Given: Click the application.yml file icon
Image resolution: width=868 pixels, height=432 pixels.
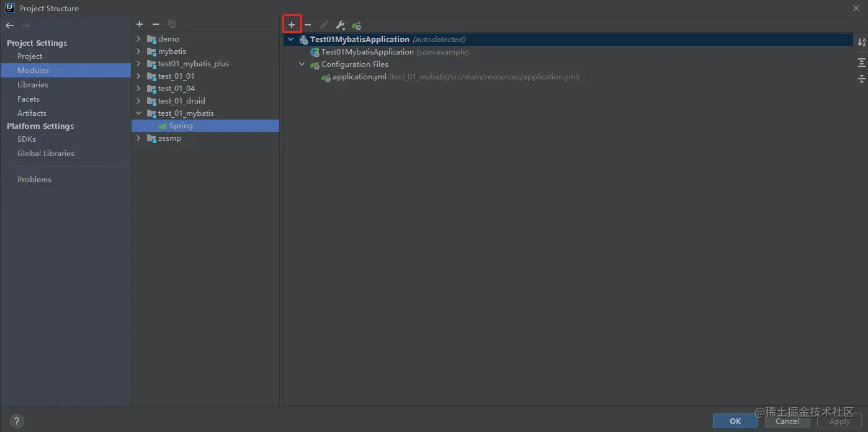Looking at the screenshot, I should coord(326,77).
